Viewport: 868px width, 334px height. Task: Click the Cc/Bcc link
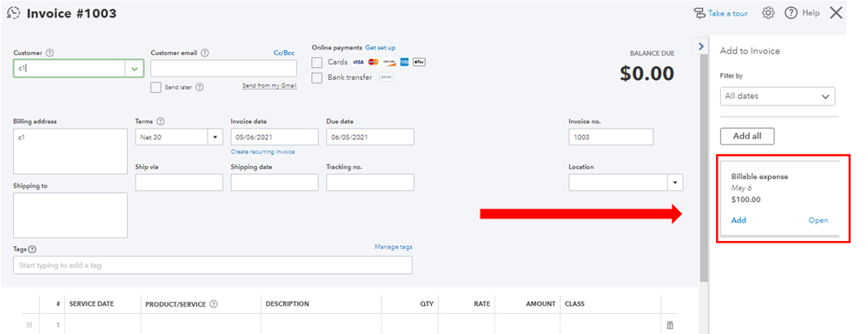click(284, 53)
